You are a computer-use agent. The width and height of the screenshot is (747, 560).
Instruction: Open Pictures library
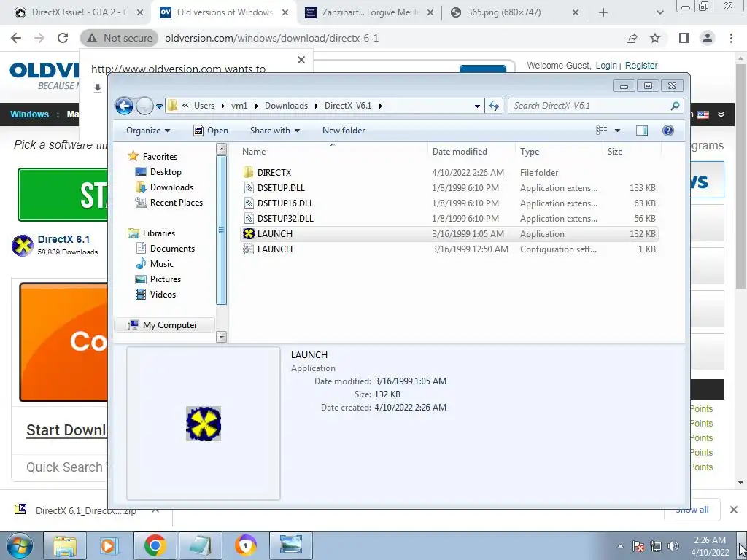pyautogui.click(x=166, y=279)
